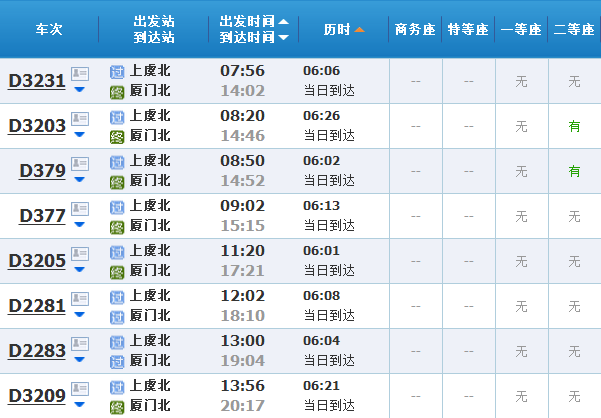Image resolution: width=601 pixels, height=418 pixels.
Task: Open train number link D3231
Action: coord(37,81)
